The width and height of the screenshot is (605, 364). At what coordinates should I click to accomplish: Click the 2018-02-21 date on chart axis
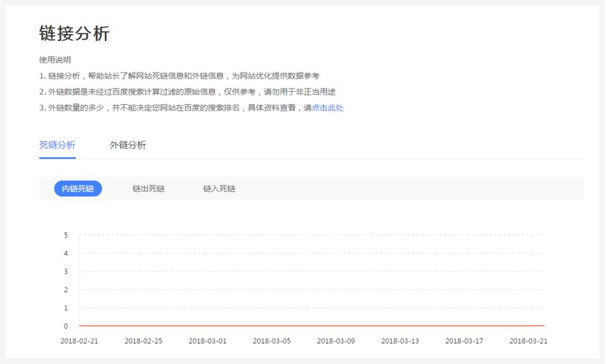tap(79, 340)
